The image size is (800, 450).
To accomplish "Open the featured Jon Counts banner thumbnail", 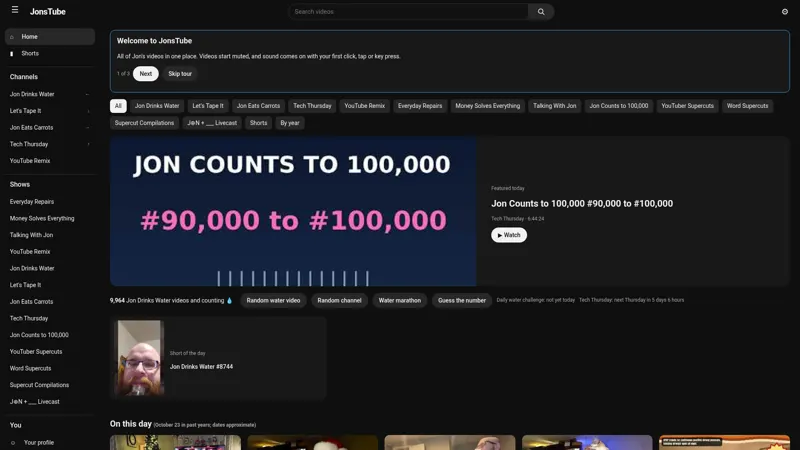I will [293, 211].
